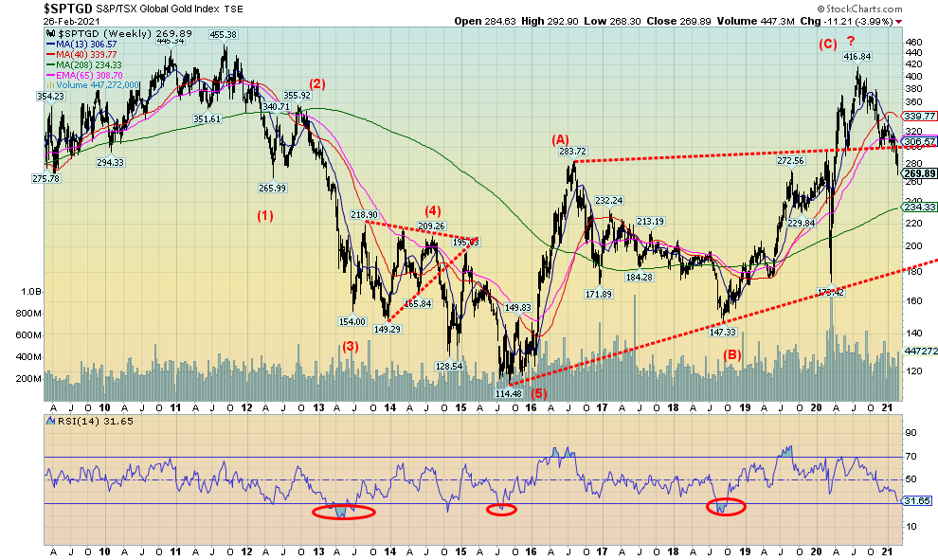
Task: Click the volume bars icon in legend
Action: pyautogui.click(x=49, y=84)
